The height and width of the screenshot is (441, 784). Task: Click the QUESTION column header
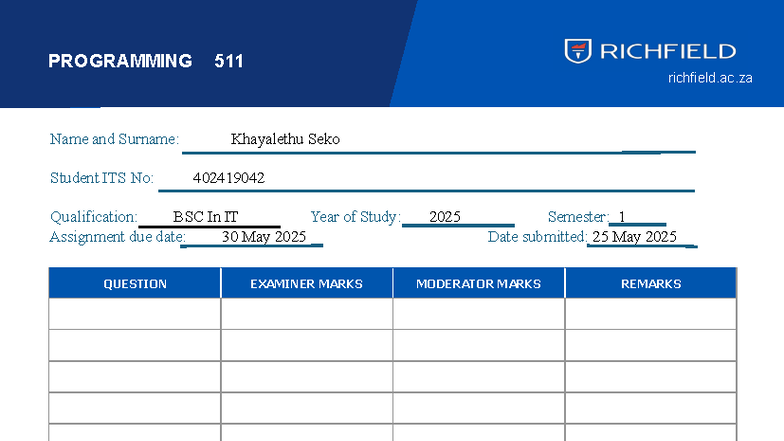(x=135, y=284)
